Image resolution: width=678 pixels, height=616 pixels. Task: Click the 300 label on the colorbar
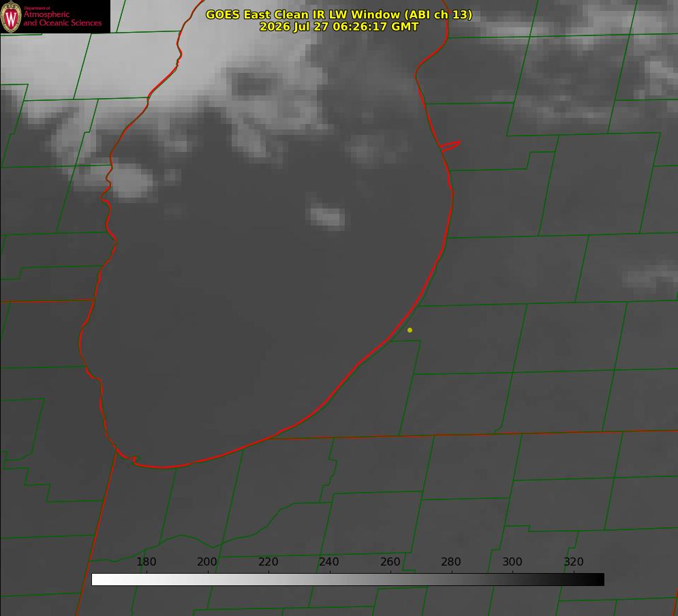click(x=512, y=561)
